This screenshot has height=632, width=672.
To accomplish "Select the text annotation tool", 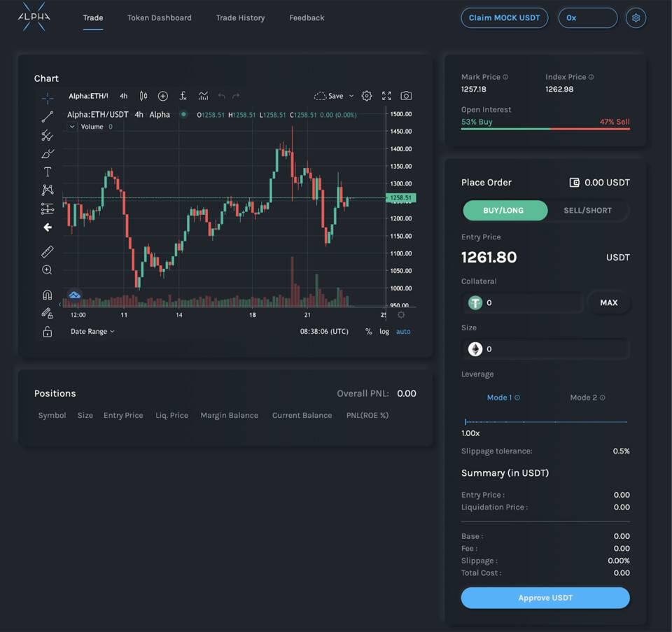I will tap(48, 171).
